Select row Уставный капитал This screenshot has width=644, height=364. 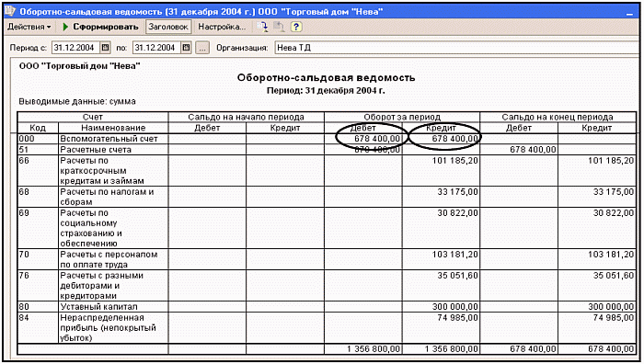[x=327, y=307]
